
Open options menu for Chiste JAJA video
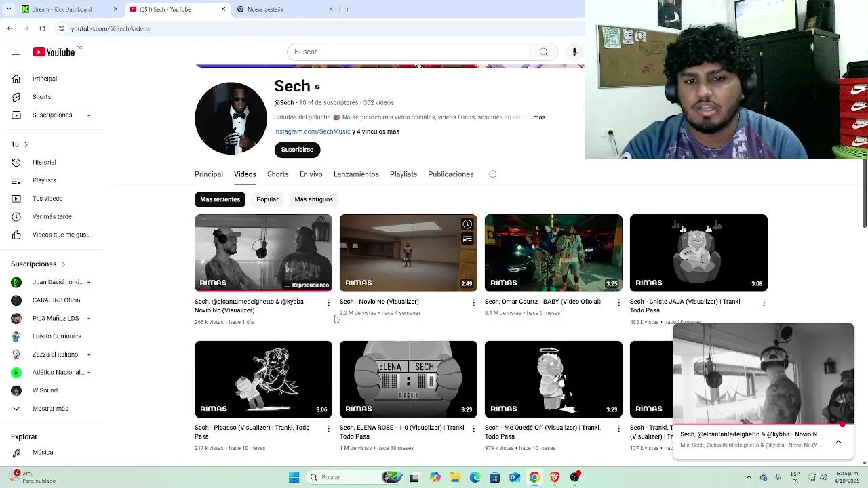764,303
